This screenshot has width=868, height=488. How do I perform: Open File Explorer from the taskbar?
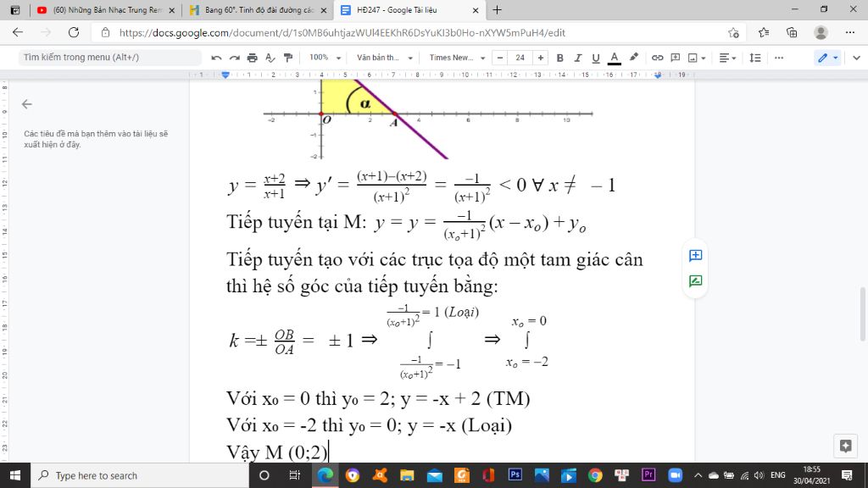[407, 475]
